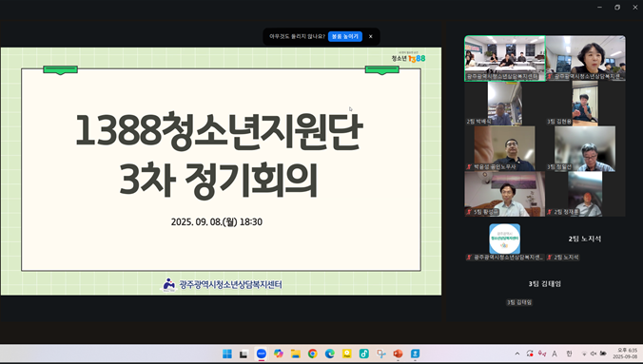The height and width of the screenshot is (364, 643).
Task: Click the muted mic icon on 2팀 정재훈 tile
Action: coord(550,212)
